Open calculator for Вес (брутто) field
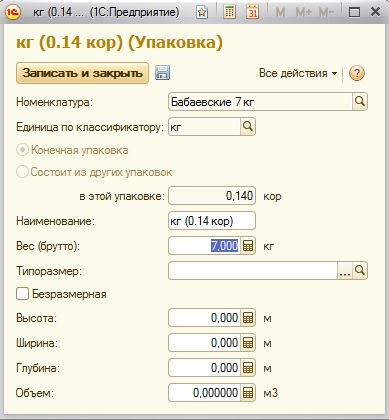This screenshot has height=420, width=389. 248,246
